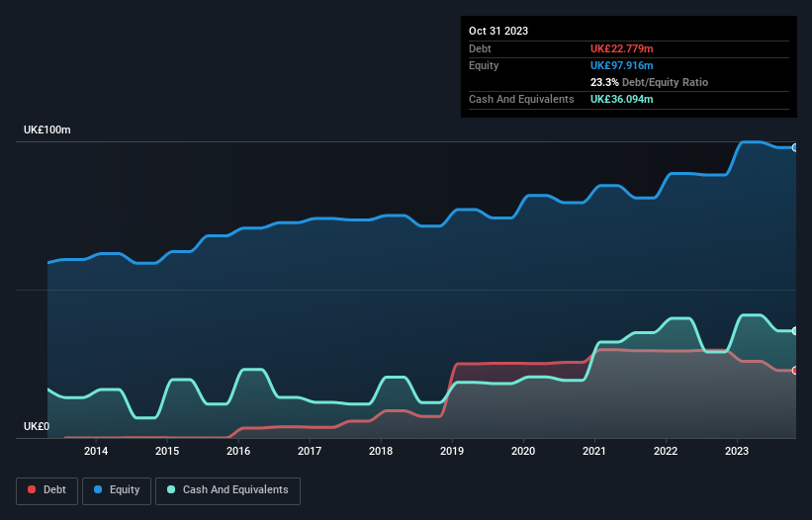Click the UK£0 axis label

[x=37, y=426]
